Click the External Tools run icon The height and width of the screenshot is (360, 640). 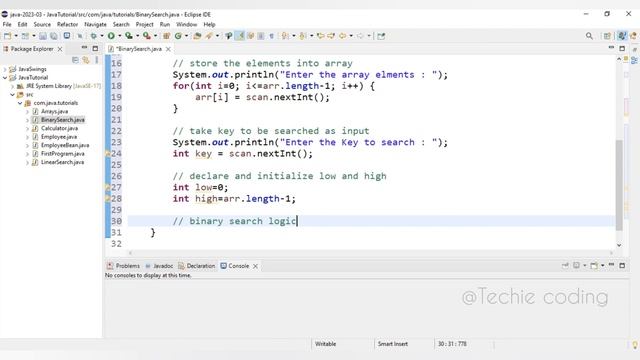[x=147, y=36]
